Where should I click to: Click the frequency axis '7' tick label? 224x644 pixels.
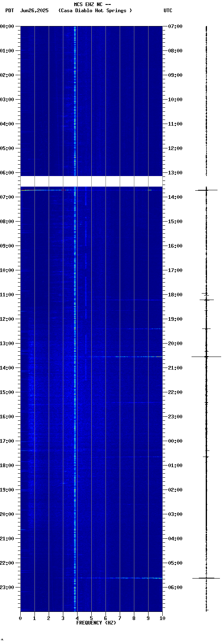click(x=120, y=618)
